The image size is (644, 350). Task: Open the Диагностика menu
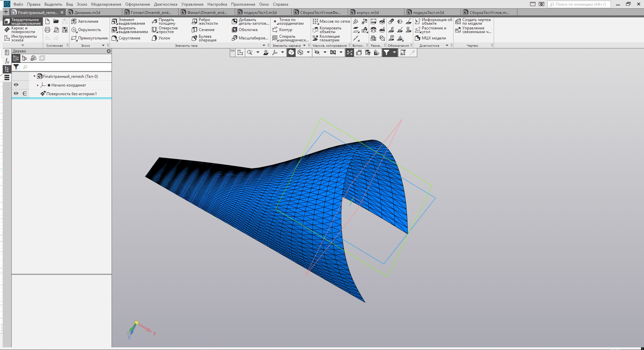[x=166, y=4]
